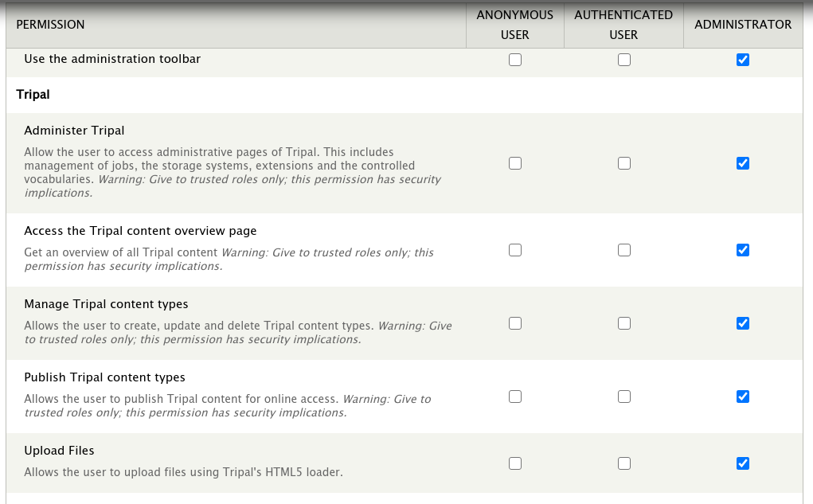Click the 'Administer Tripal' permission title
This screenshot has height=504, width=813.
click(x=74, y=131)
